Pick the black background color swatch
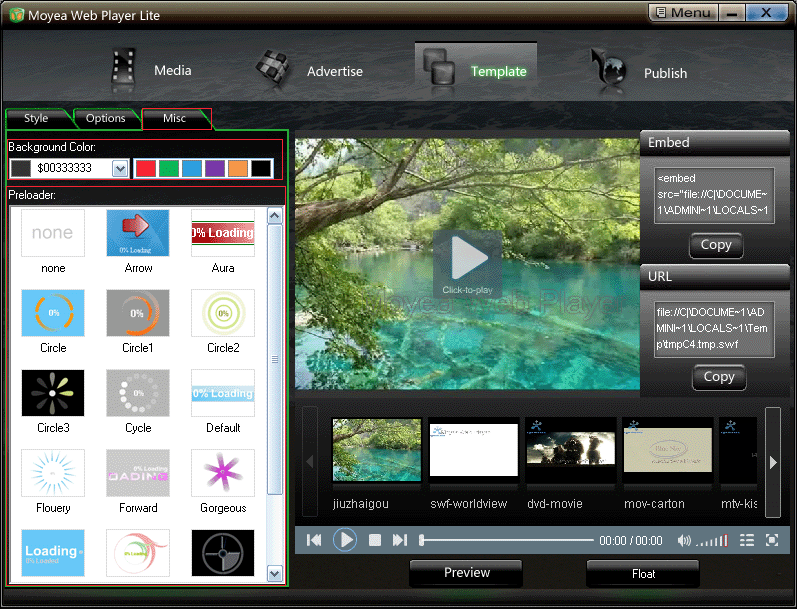797x609 pixels. pyautogui.click(x=261, y=168)
